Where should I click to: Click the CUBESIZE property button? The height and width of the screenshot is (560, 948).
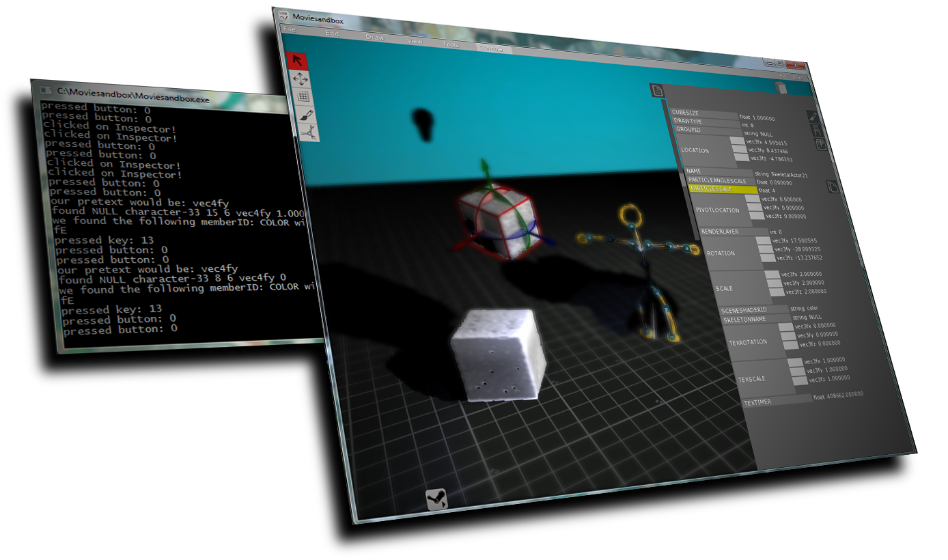click(703, 113)
